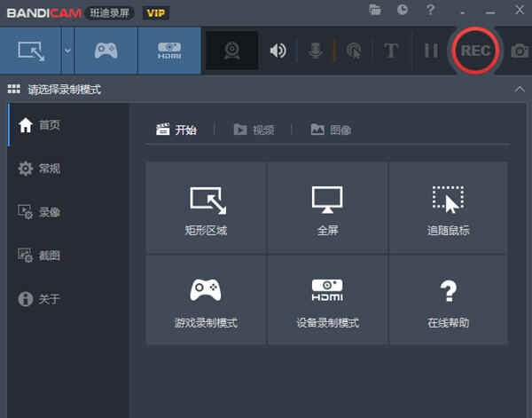532x418 pixels.
Task: Collapse the mode selection panel chevron
Action: tap(520, 90)
